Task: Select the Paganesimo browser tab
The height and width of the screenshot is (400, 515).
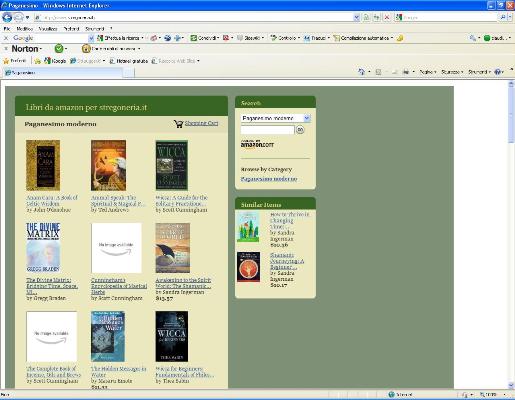Action: point(63,72)
